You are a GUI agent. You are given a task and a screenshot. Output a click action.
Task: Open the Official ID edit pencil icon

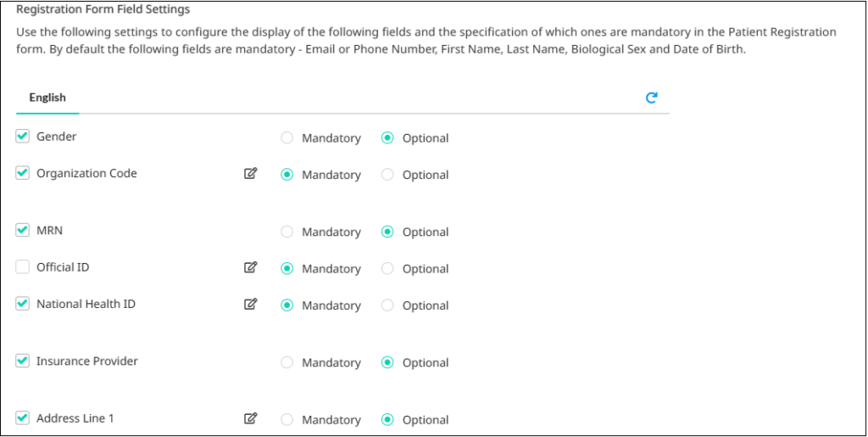coord(251,267)
